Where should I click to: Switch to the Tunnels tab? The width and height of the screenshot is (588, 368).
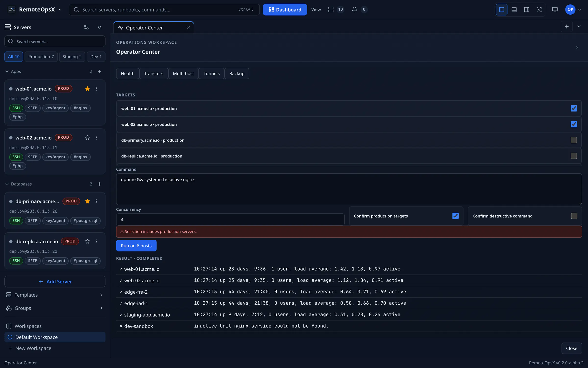pos(211,74)
